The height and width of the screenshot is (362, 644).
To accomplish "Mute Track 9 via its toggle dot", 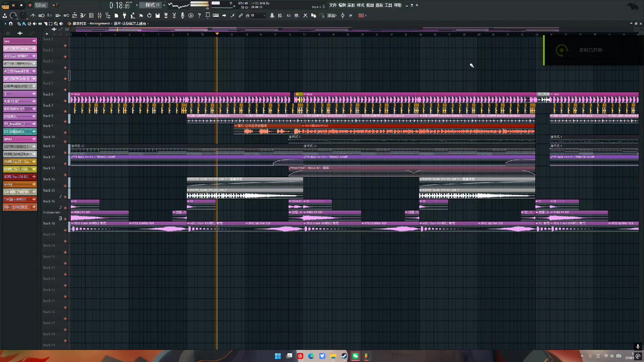I will tap(65, 133).
